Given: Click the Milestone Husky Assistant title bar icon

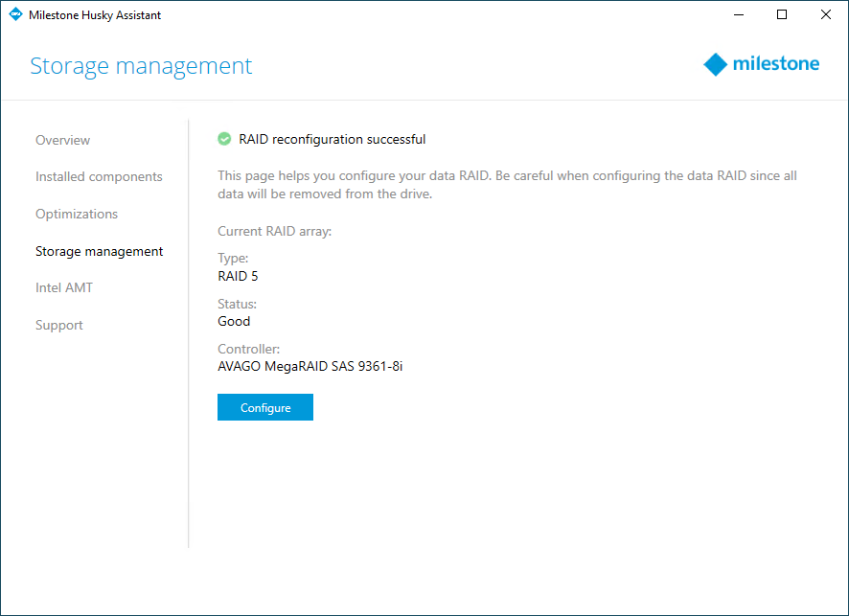Looking at the screenshot, I should tap(15, 15).
